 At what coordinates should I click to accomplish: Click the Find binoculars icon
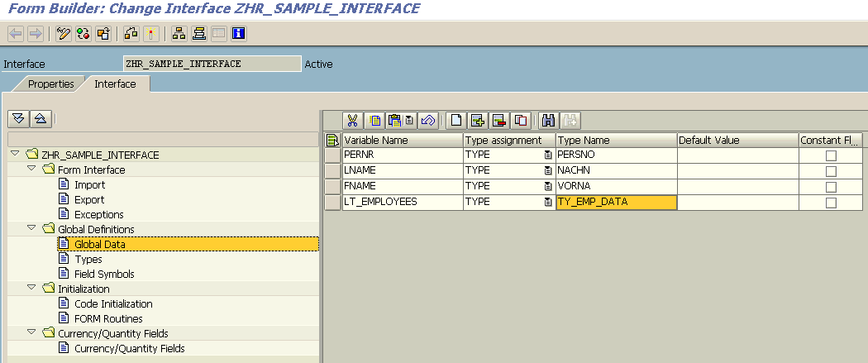click(x=547, y=121)
